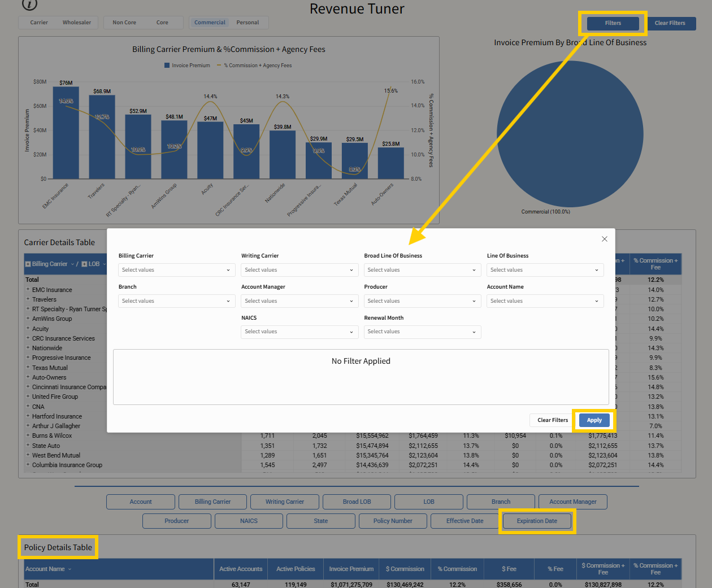
Task: Switch to the Producer tab
Action: [177, 521]
